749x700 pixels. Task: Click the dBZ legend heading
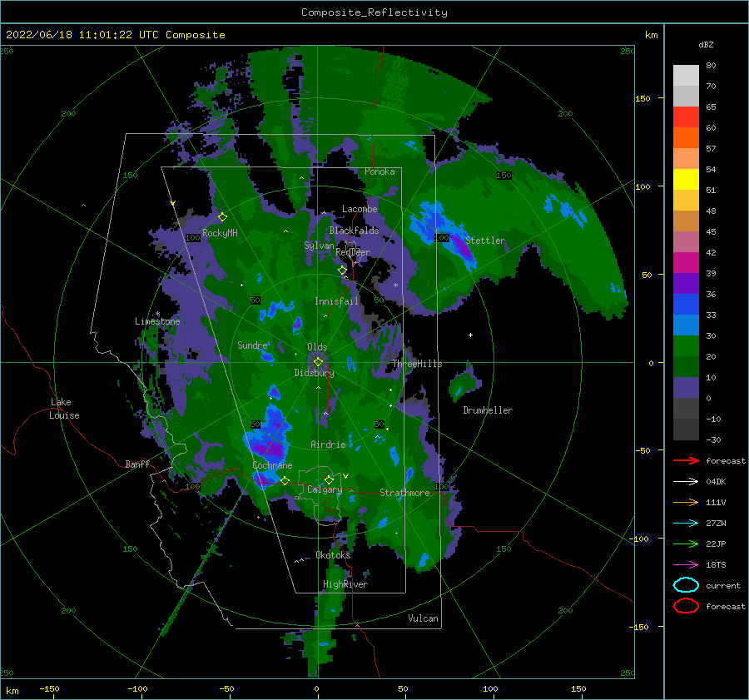(x=706, y=45)
